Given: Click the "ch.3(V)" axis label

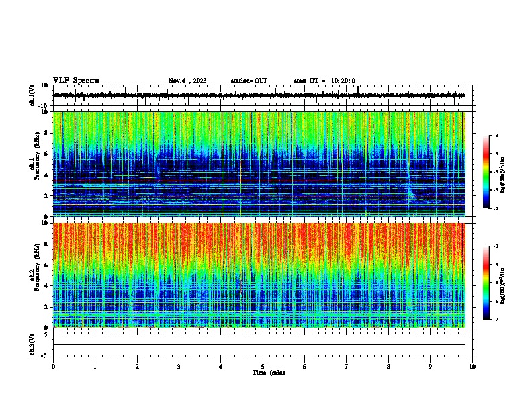Looking at the screenshot, I should pyautogui.click(x=32, y=345).
